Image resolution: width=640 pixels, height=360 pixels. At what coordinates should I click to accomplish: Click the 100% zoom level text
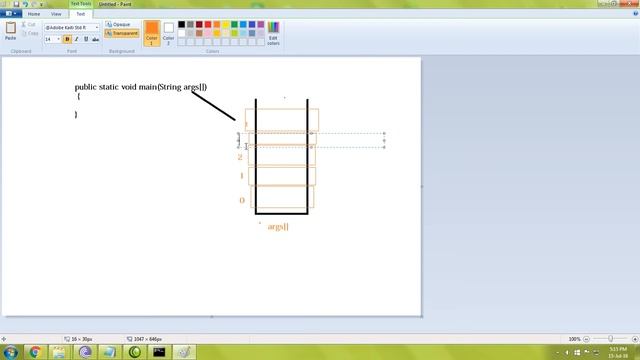point(574,339)
